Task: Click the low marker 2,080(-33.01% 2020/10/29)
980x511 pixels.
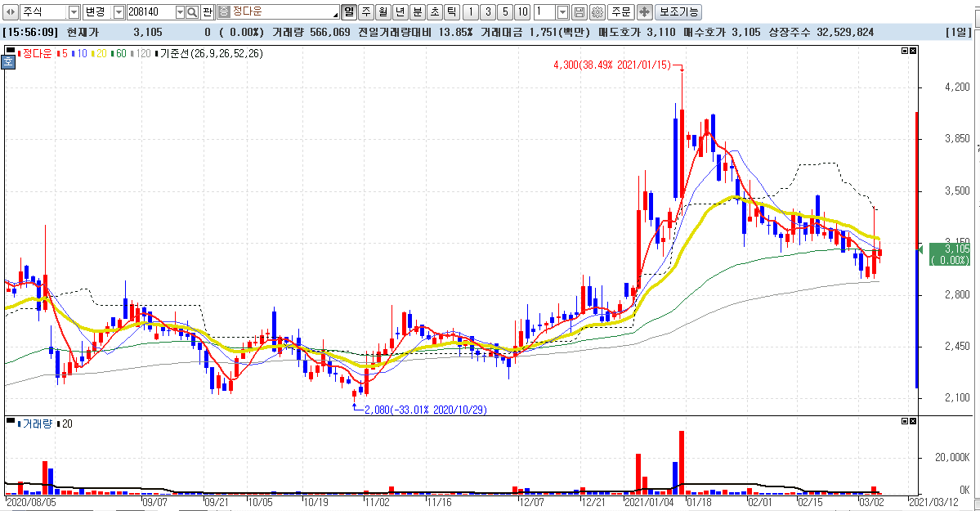Action: click(426, 410)
